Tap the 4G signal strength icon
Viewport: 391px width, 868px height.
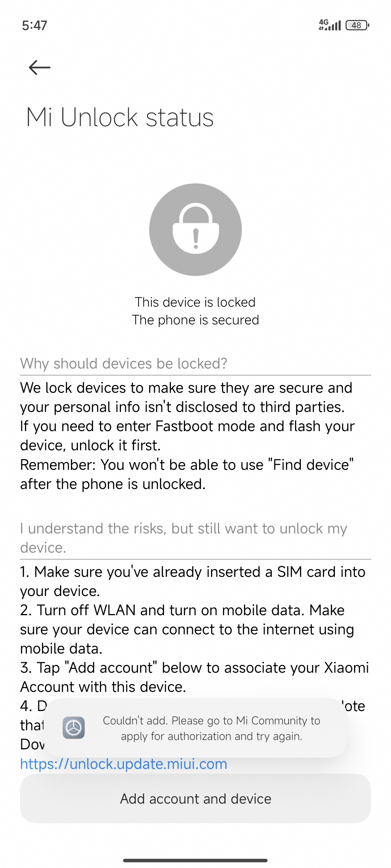(329, 25)
